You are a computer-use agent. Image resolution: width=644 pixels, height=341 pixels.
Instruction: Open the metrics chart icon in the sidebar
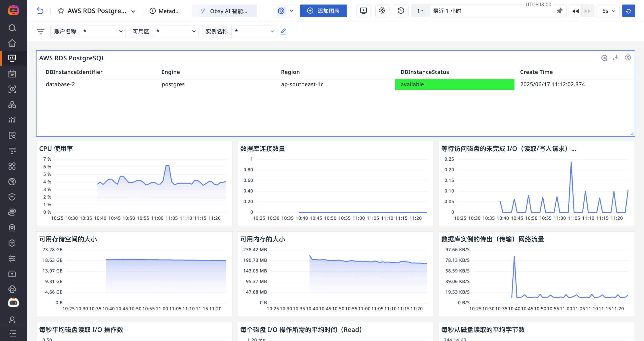point(12,120)
